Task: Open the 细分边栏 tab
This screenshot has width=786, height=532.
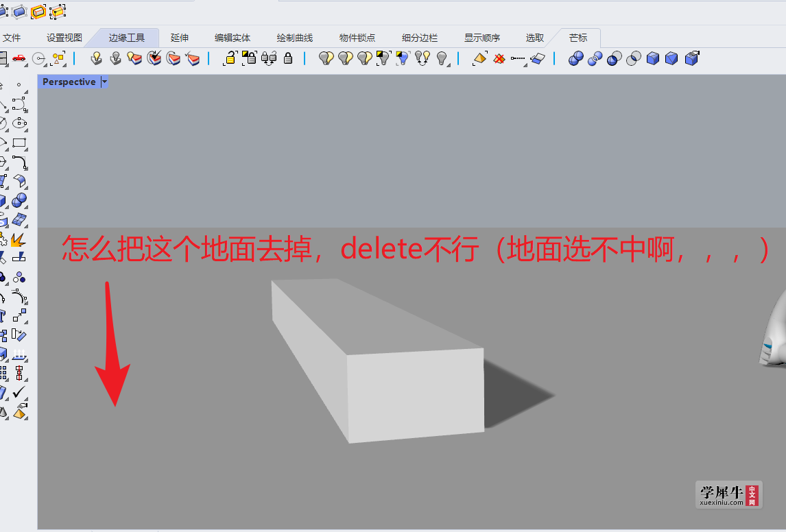Action: coord(420,38)
